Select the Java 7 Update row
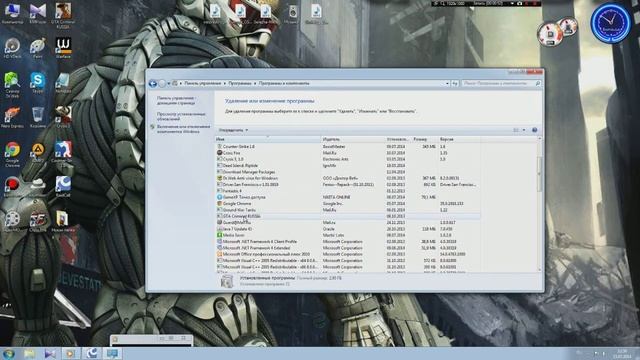This screenshot has width=640, height=360. click(348, 229)
